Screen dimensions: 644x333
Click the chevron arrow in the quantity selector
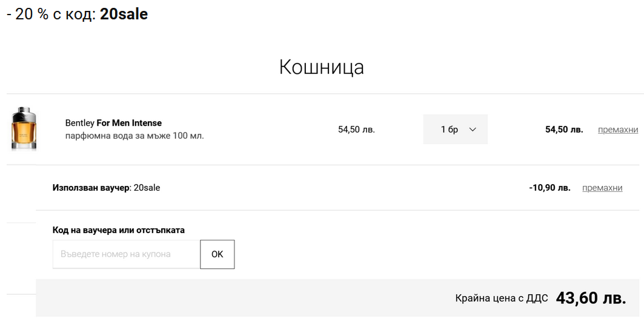point(473,130)
